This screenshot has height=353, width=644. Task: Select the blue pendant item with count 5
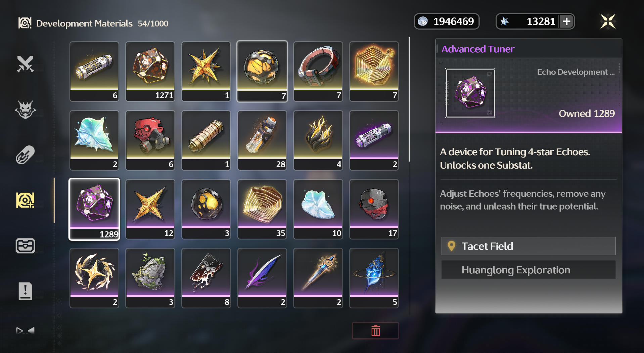point(374,278)
